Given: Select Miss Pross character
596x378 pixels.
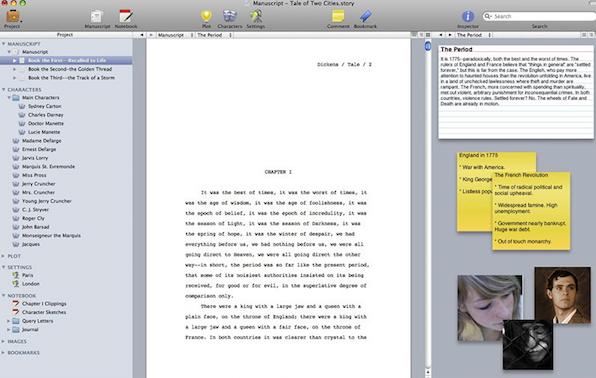Looking at the screenshot, I should point(34,175).
